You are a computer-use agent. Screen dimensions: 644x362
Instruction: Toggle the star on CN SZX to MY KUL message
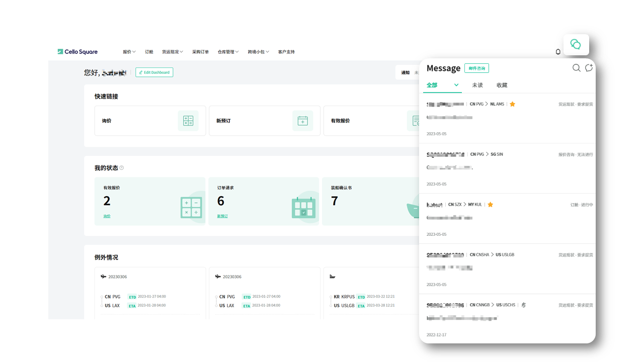(x=490, y=205)
